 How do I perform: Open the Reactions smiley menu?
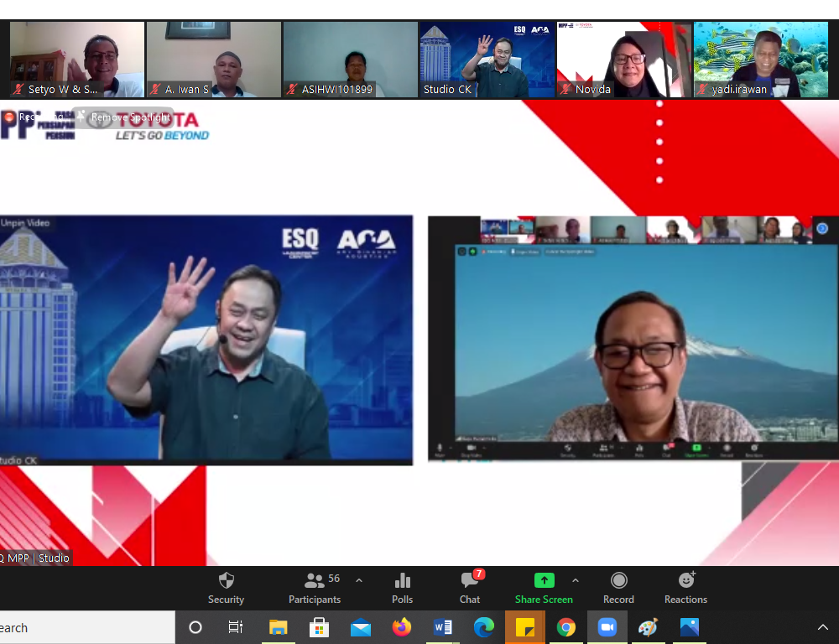[x=685, y=588]
